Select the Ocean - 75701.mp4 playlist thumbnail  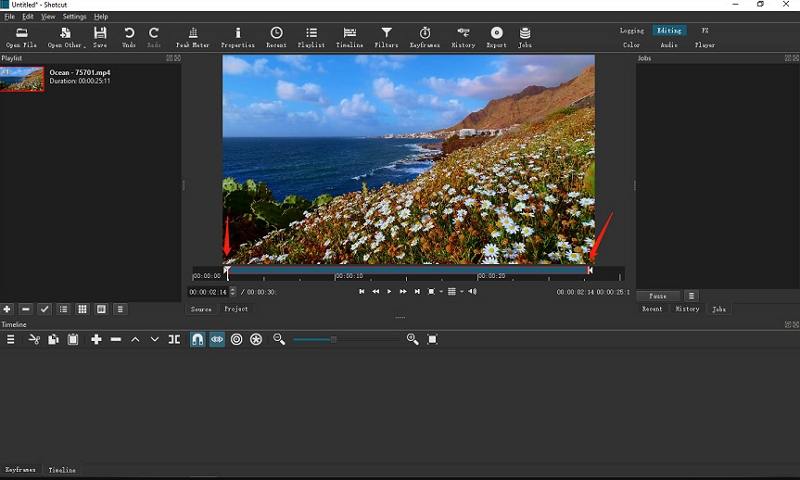(x=22, y=79)
